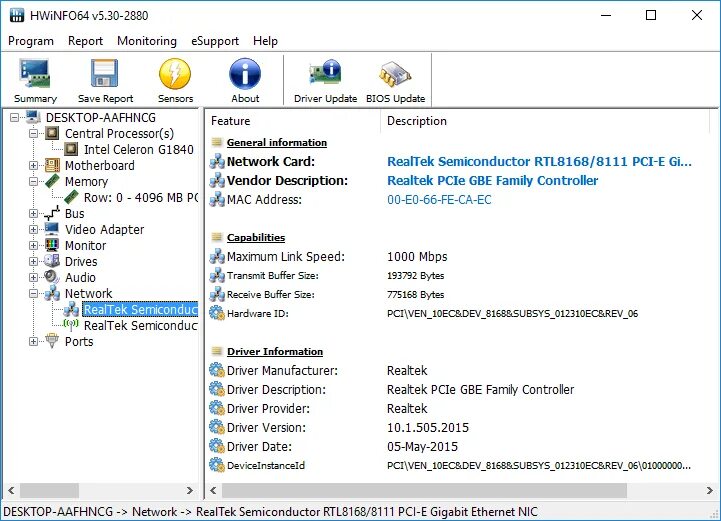The height and width of the screenshot is (521, 721).
Task: Click the Audio speaker icon
Action: coord(52,277)
